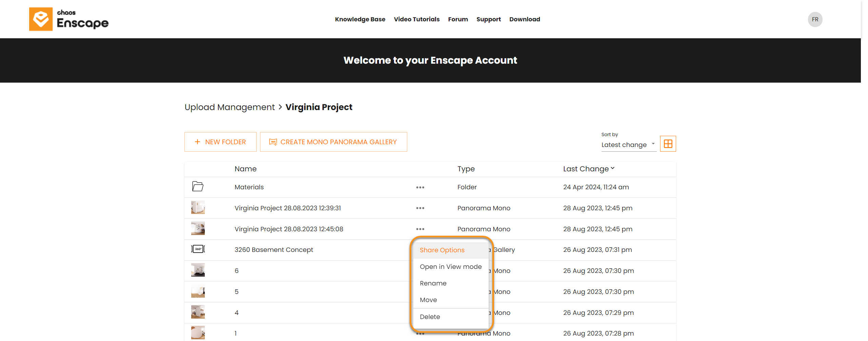Click the item named 1
The width and height of the screenshot is (868, 341).
pyautogui.click(x=236, y=334)
